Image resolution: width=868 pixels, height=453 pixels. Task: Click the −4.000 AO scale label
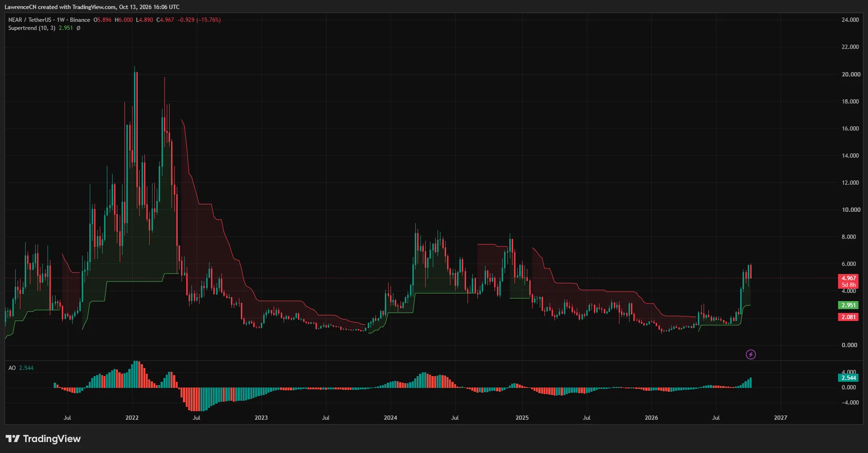click(x=850, y=403)
